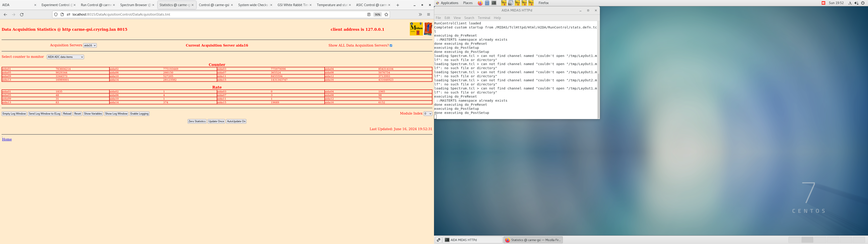Screen dimensions: 868x244
Task: Click the screenshot camera icon in the top panel
Action: click(510, 3)
